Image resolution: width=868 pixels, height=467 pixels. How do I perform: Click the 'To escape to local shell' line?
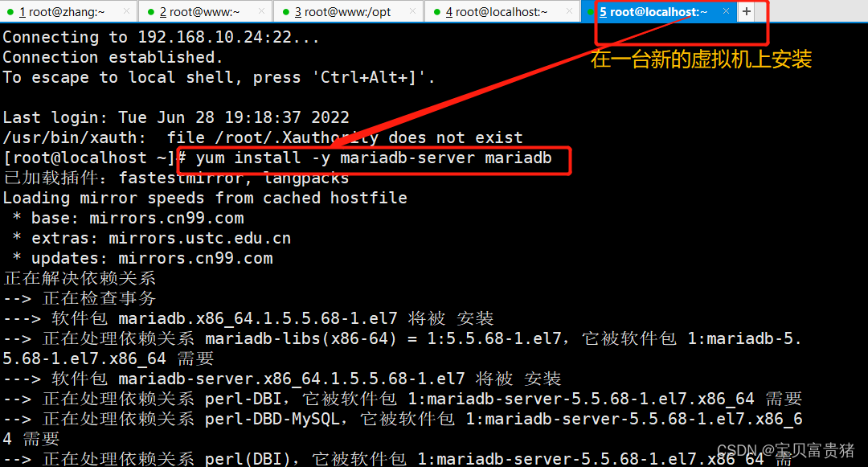click(219, 77)
